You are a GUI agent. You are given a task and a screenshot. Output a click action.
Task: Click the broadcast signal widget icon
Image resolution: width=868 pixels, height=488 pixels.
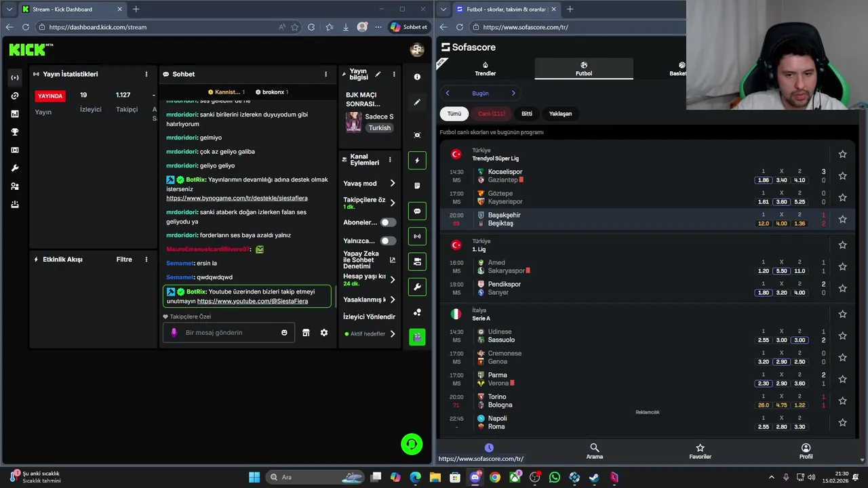417,236
